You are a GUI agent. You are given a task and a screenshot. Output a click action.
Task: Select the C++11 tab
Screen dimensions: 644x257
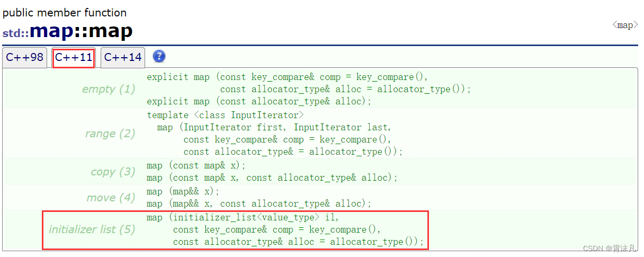point(74,57)
